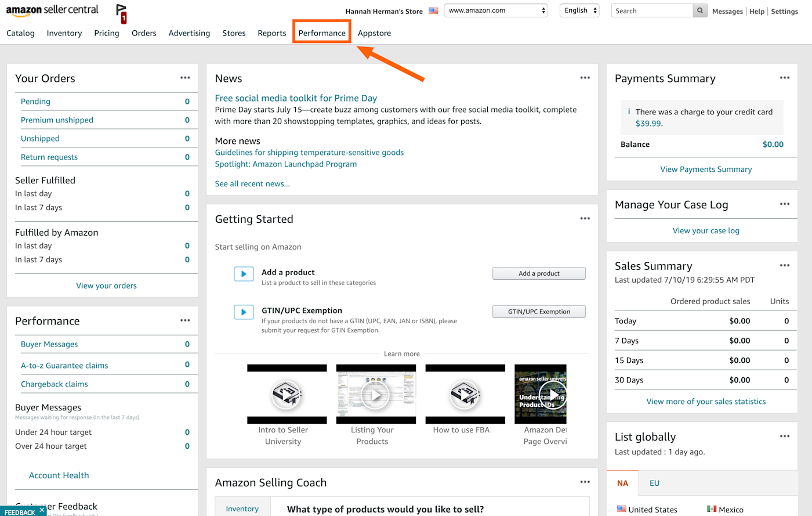812x516 pixels.
Task: Select Inventory tab in Selling Coach
Action: click(242, 508)
